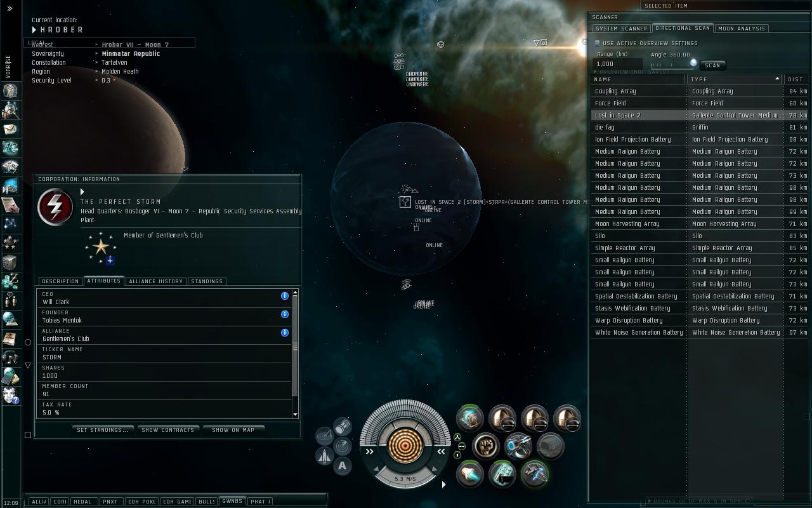
Task: Toggle the top round HUD option button
Action: tap(457, 437)
